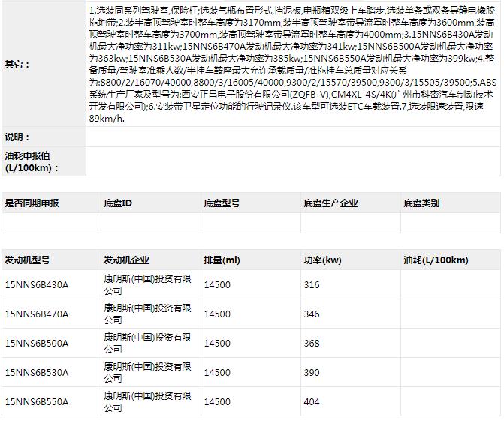The image size is (504, 421).
Task: Select the 油耗申报值 (L/100km) label
Action: tap(32, 161)
